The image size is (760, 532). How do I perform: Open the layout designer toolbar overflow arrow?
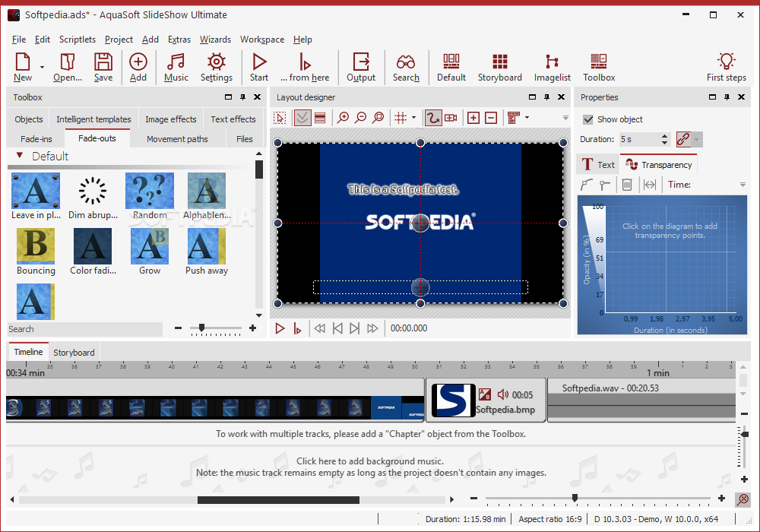565,118
